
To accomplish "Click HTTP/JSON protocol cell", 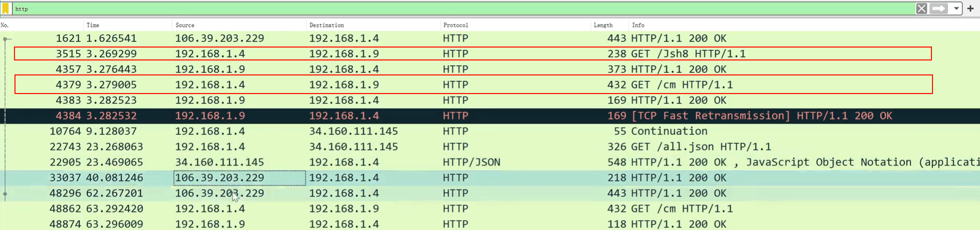I will [471, 162].
